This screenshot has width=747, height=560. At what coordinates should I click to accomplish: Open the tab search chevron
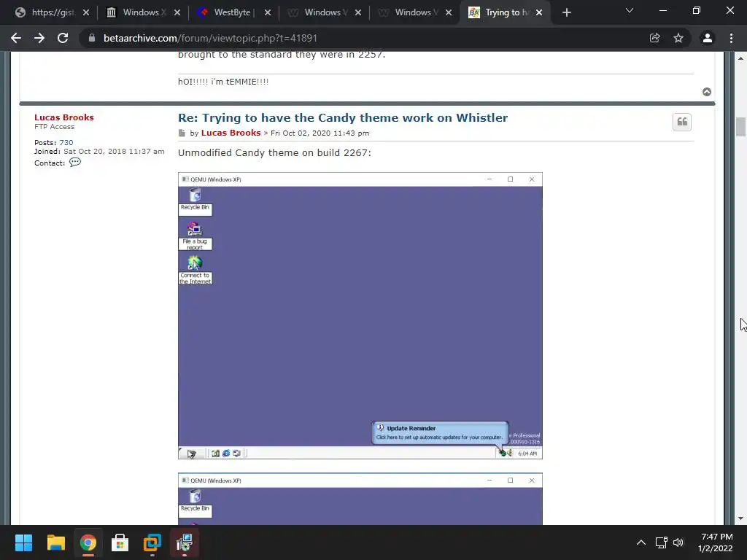point(630,10)
